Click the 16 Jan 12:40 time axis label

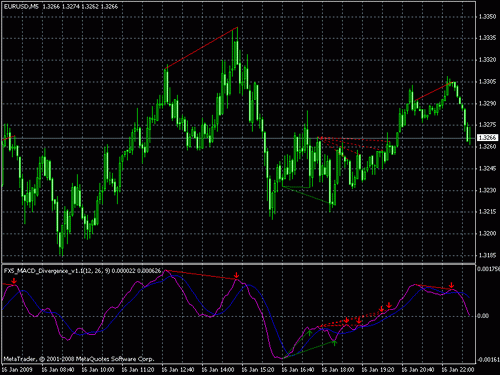pos(178,370)
